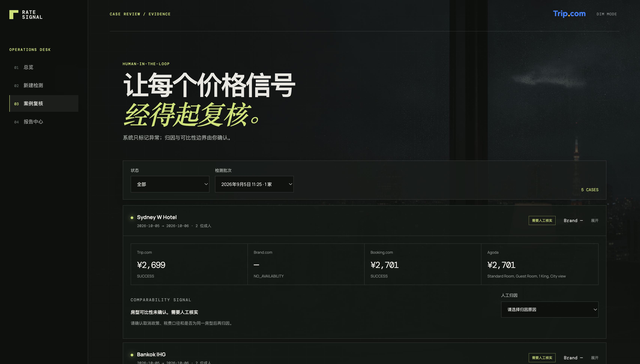This screenshot has height=364, width=640.
Task: Click 需要人工核实 badge on Bankok IHG
Action: [x=542, y=358]
